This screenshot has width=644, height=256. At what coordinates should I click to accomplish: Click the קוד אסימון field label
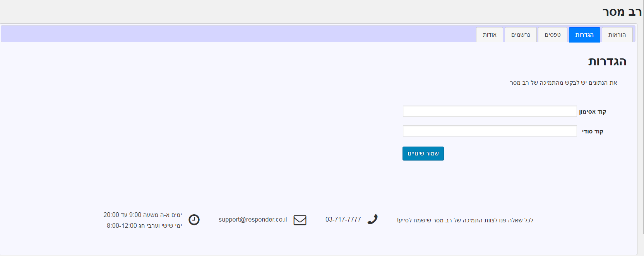592,112
